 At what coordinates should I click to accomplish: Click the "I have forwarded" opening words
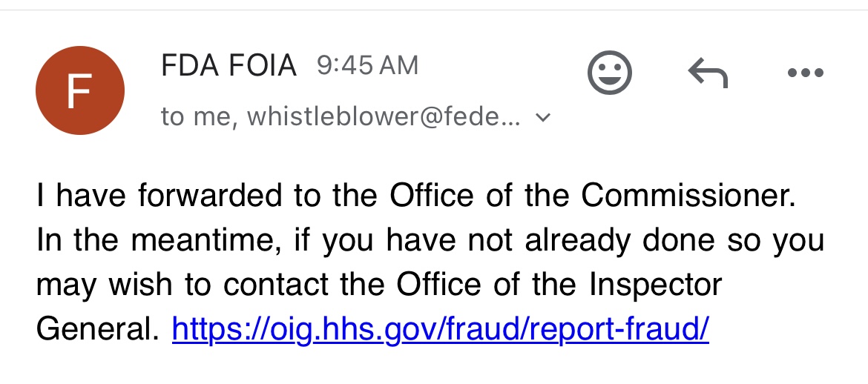[x=160, y=196]
